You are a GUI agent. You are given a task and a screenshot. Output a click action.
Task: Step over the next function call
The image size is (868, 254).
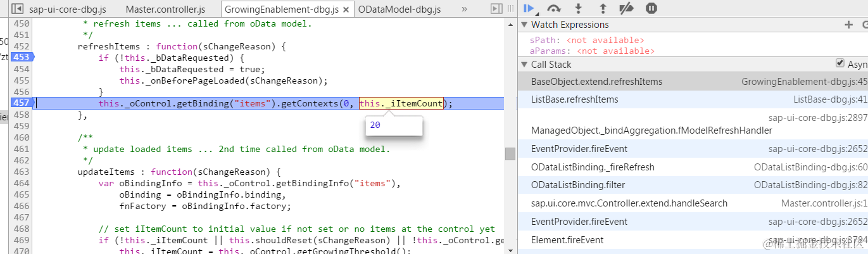point(554,8)
